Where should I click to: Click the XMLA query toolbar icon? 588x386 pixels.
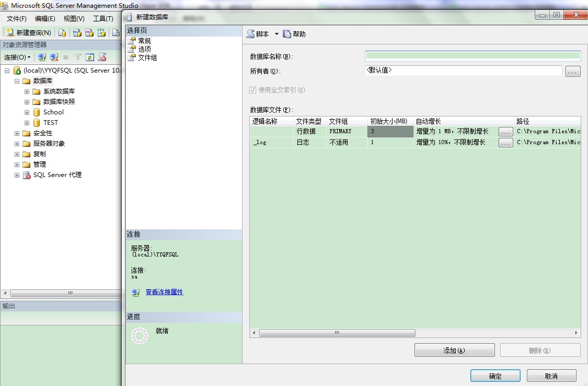point(101,33)
